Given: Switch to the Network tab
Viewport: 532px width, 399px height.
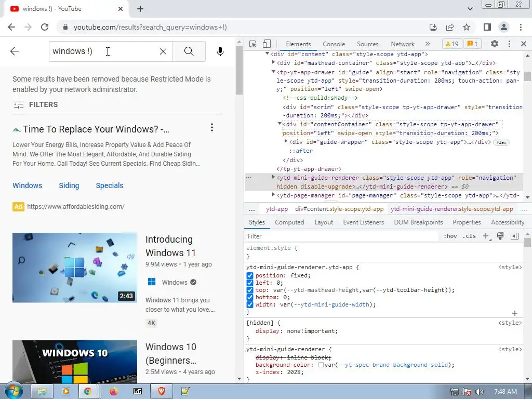Looking at the screenshot, I should coord(403,44).
